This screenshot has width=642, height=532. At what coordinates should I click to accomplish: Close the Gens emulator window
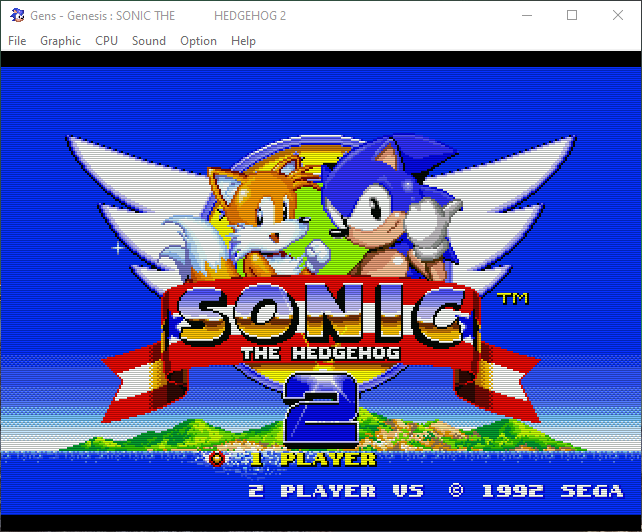[618, 16]
